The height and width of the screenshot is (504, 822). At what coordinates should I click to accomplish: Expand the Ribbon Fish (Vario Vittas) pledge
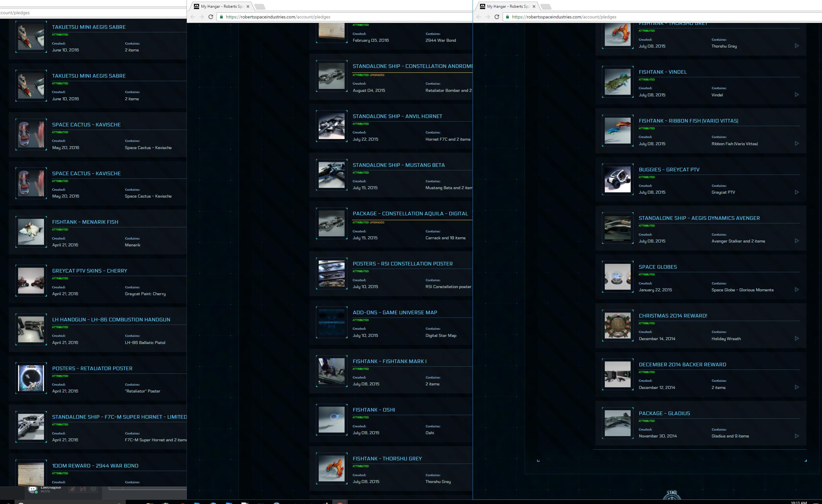click(797, 144)
